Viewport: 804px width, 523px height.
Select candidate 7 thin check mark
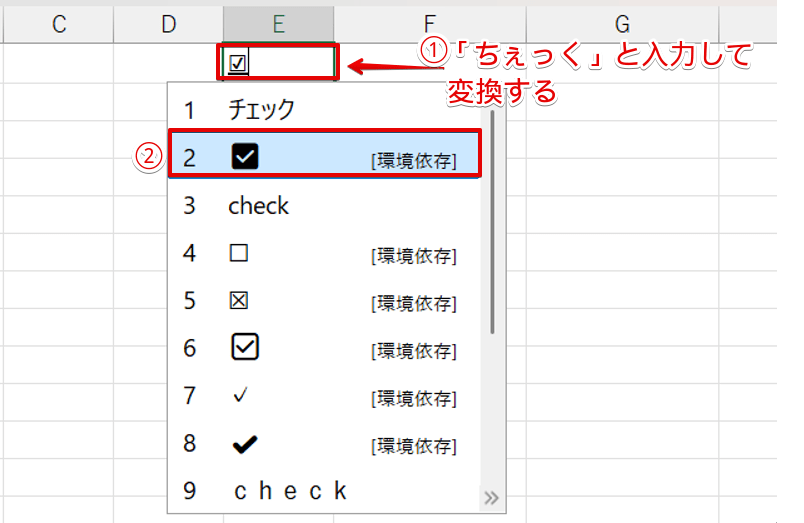click(325, 395)
